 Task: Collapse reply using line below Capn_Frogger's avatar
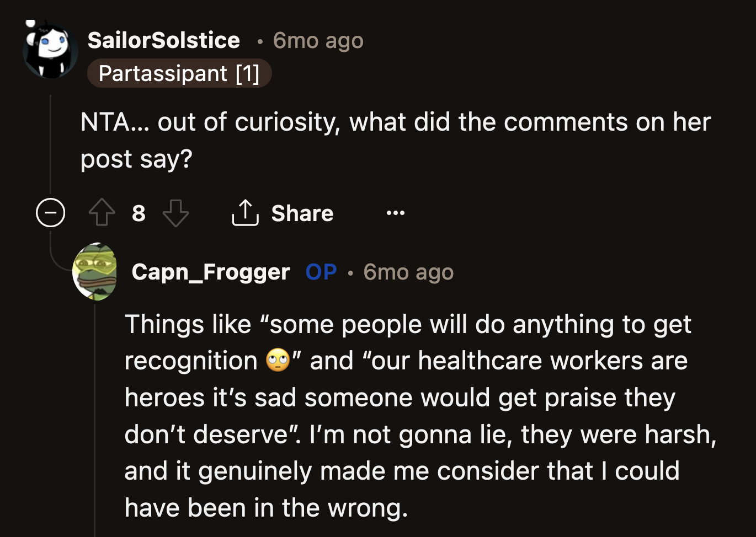(x=95, y=419)
